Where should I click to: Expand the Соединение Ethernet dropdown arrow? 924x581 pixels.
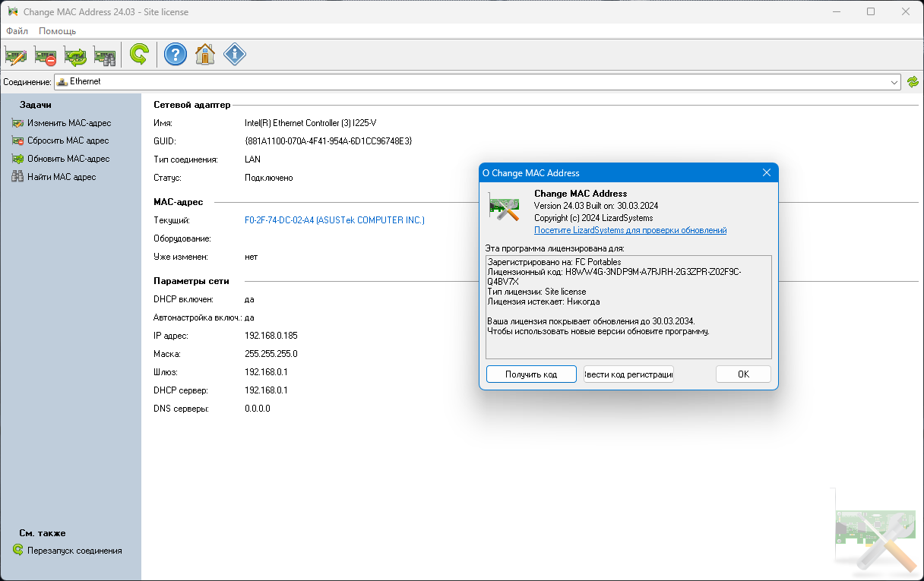(x=894, y=81)
